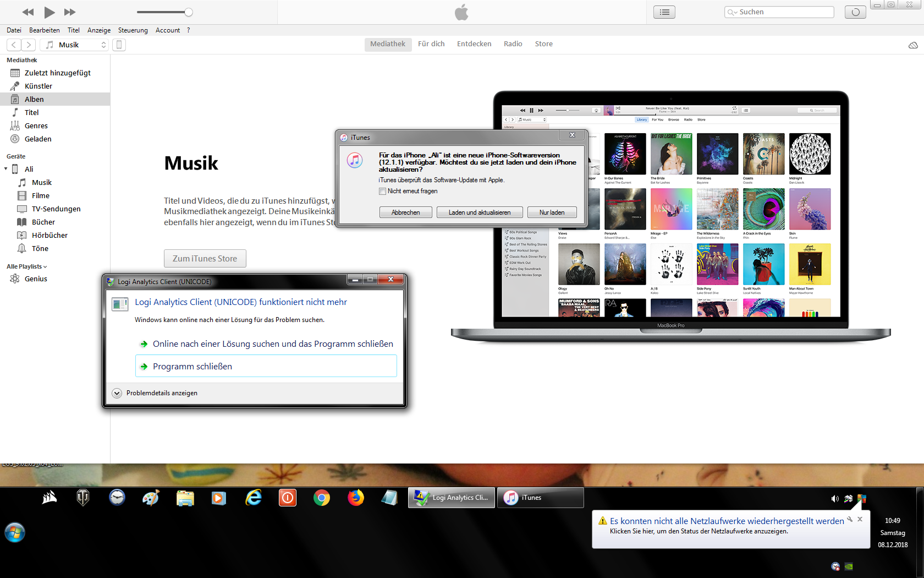Go forward with the right navigation arrow
The height and width of the screenshot is (578, 924).
[29, 45]
